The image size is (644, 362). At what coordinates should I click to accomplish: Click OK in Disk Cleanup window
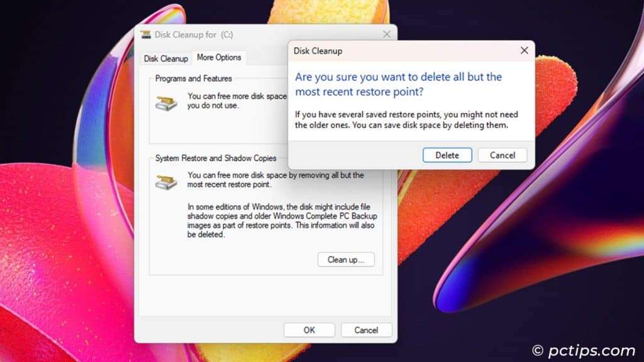[x=309, y=330]
